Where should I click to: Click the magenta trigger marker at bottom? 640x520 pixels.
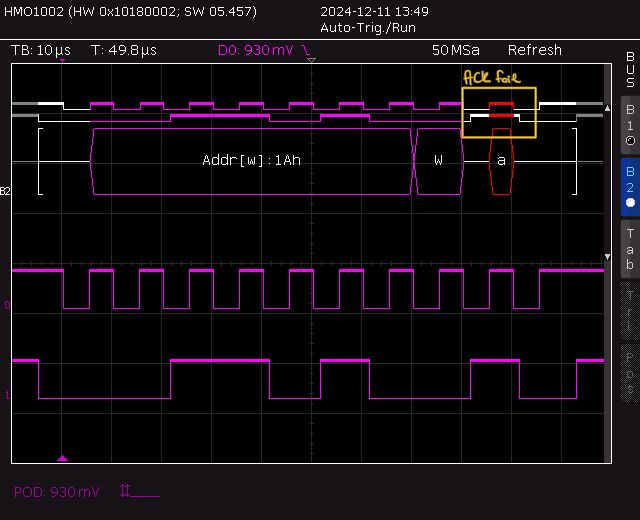coord(62,458)
